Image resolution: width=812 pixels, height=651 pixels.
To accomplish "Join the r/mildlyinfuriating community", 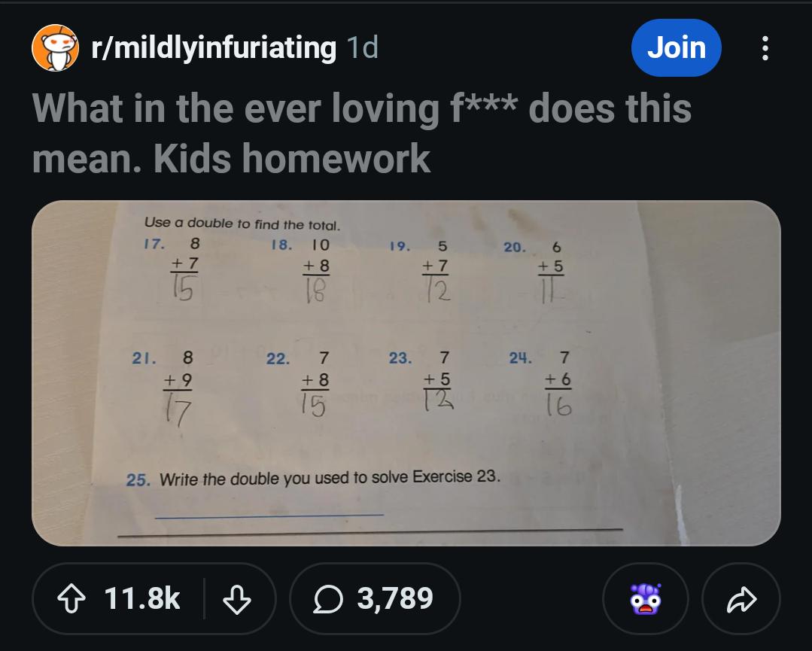I will point(676,48).
